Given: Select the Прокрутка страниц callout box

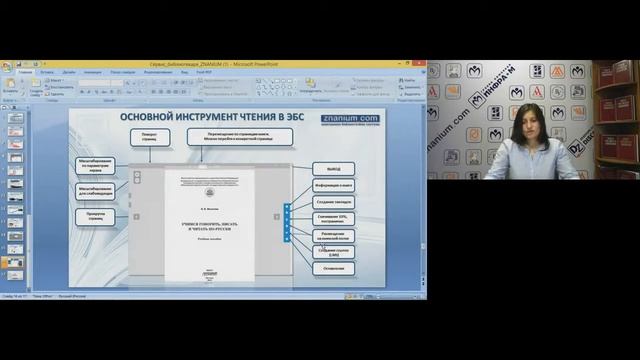Looking at the screenshot, I should pyautogui.click(x=95, y=217).
